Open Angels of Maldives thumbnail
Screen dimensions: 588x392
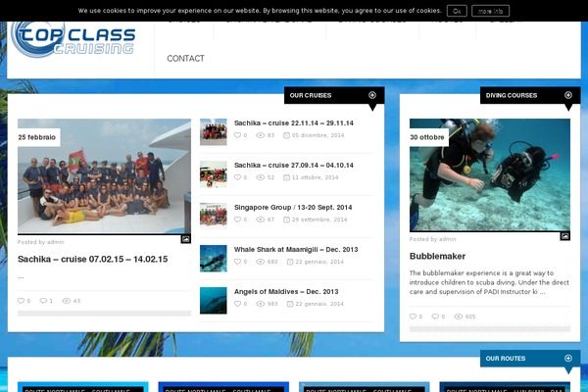214,301
